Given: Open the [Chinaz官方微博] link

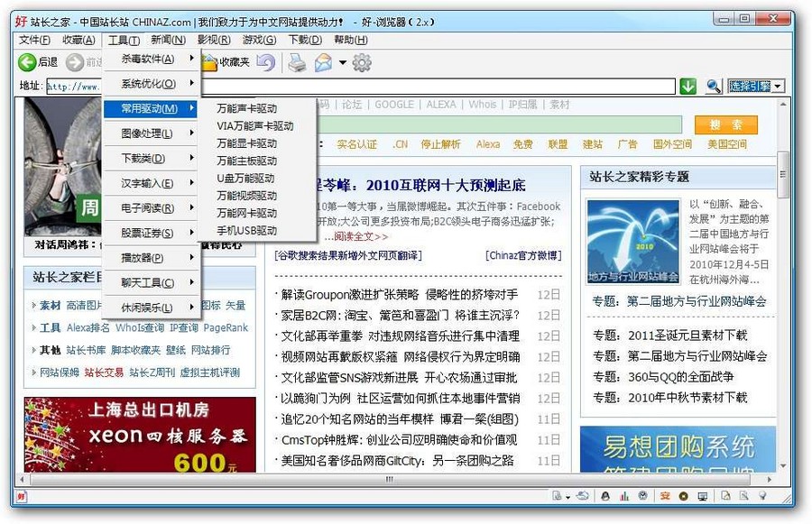Looking at the screenshot, I should [x=523, y=255].
